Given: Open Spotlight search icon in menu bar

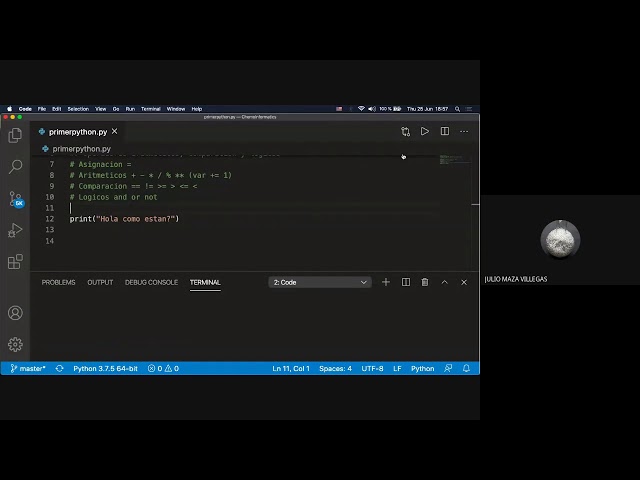Looking at the screenshot, I should (x=458, y=109).
